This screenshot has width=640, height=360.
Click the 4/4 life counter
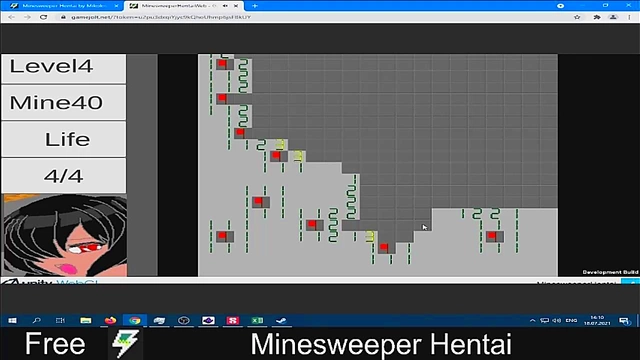tap(64, 176)
